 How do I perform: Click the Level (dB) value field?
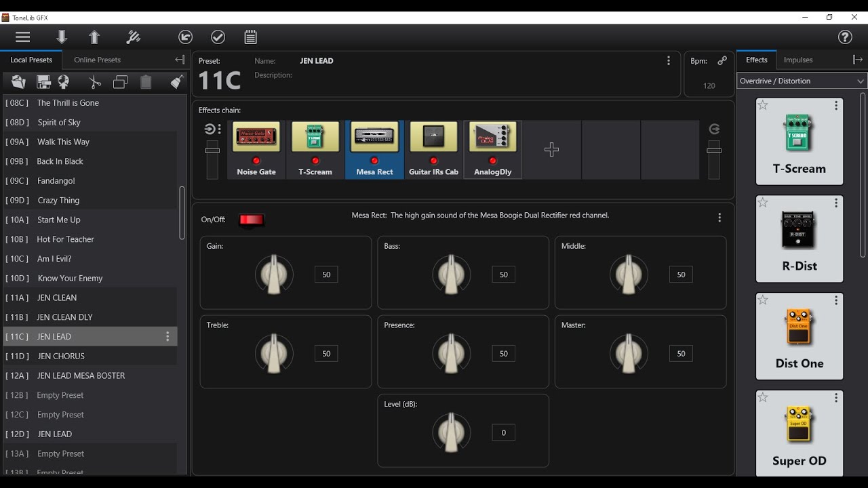pos(503,432)
